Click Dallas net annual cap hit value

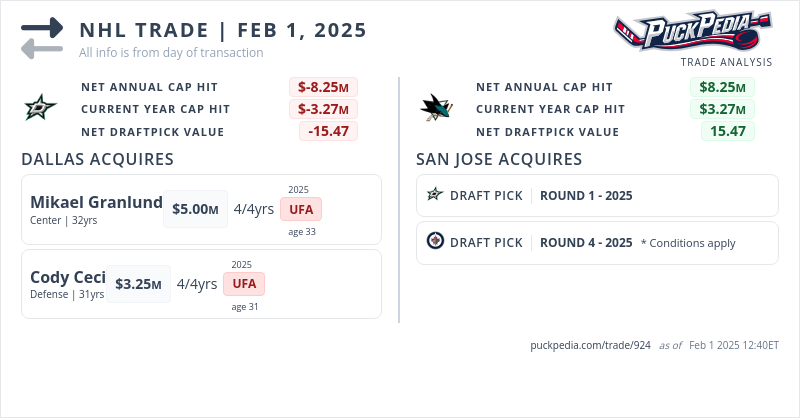[323, 87]
